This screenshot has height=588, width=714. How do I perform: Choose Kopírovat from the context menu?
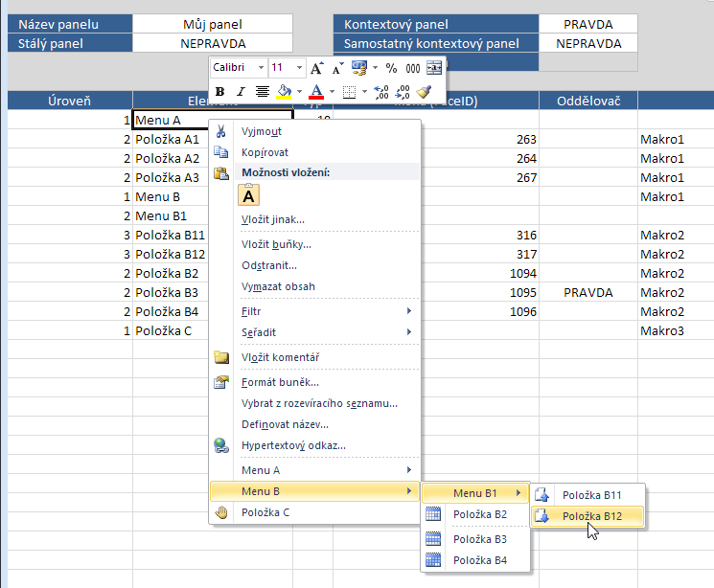tap(314, 152)
